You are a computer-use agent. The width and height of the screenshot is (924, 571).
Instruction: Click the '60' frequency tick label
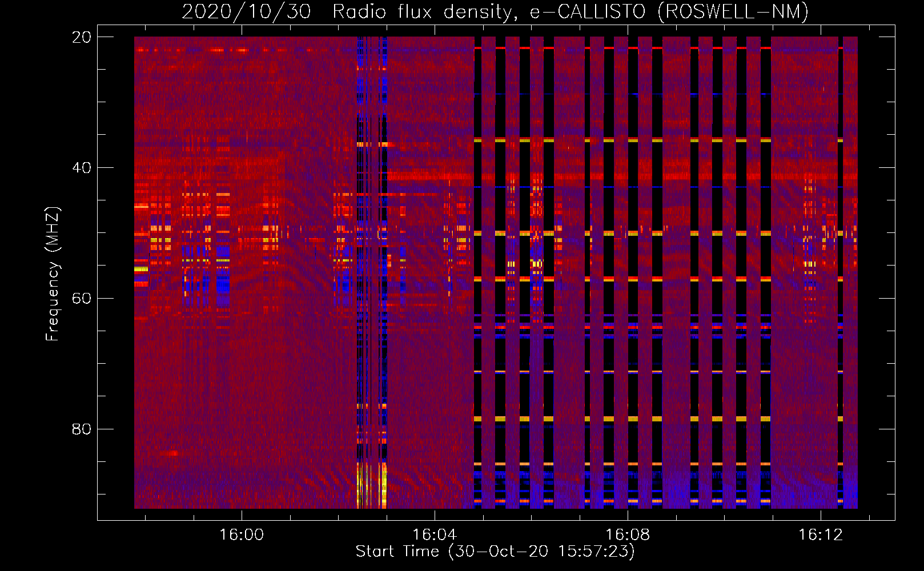81,298
